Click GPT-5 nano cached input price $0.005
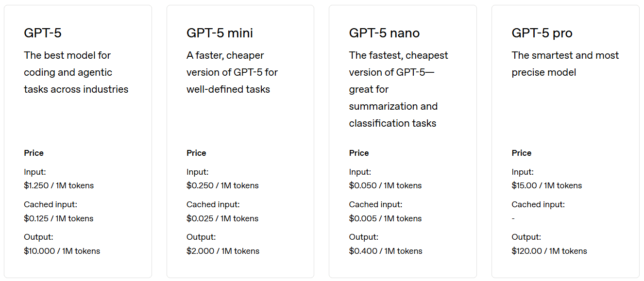644x281 pixels. click(x=385, y=218)
